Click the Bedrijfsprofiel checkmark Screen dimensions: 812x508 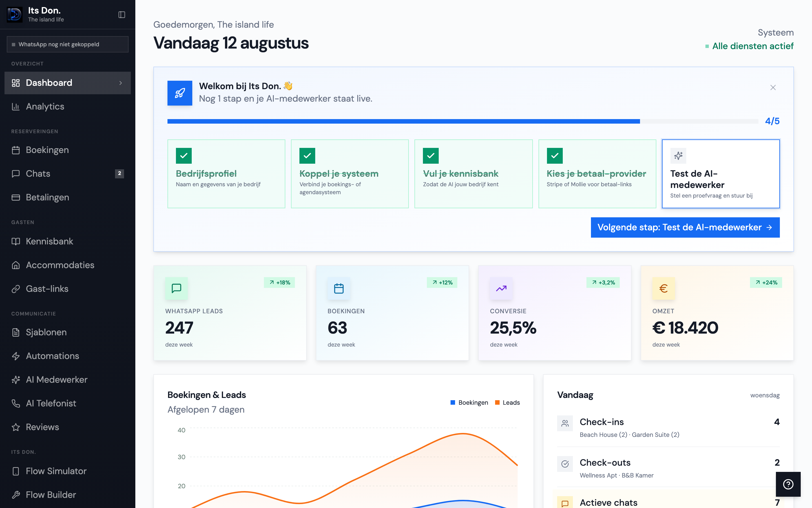pos(184,156)
